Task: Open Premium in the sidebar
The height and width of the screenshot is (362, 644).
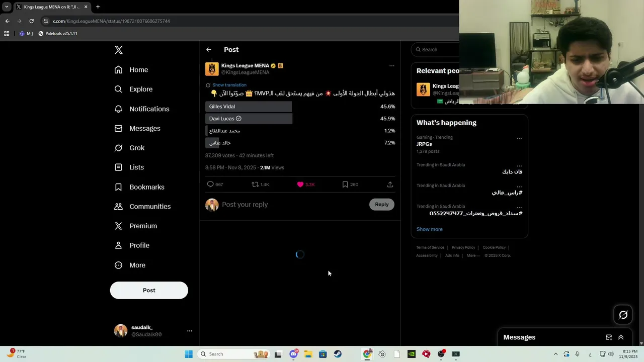Action: click(136, 226)
